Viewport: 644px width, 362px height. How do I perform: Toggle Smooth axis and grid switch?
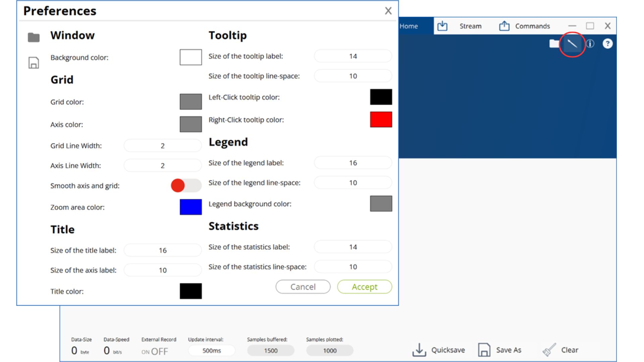(186, 185)
